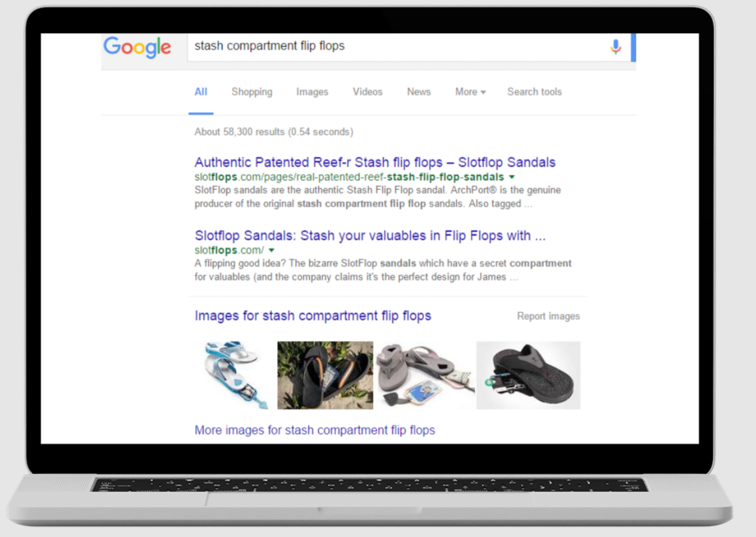Open Search tools options

click(534, 92)
